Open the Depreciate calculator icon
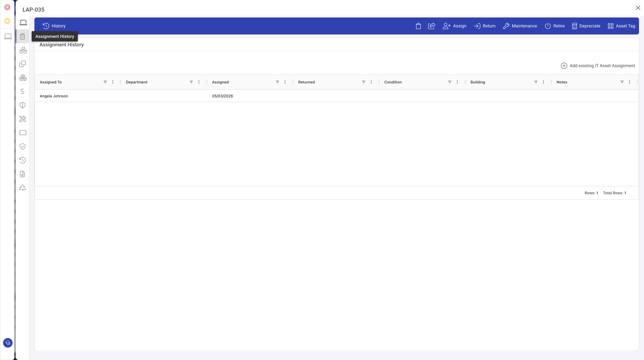Viewport: 644px width, 360px height. [x=574, y=26]
